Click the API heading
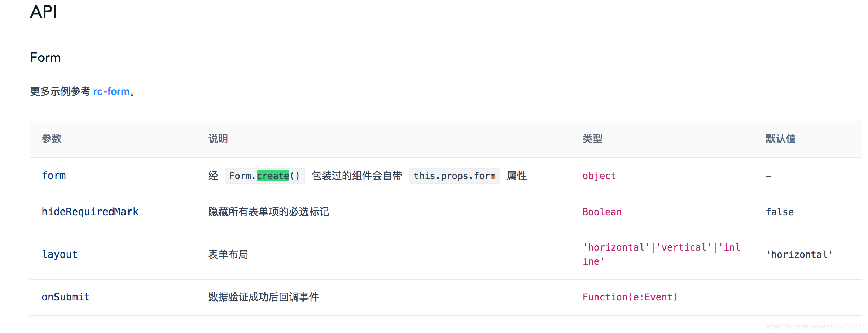 [43, 12]
